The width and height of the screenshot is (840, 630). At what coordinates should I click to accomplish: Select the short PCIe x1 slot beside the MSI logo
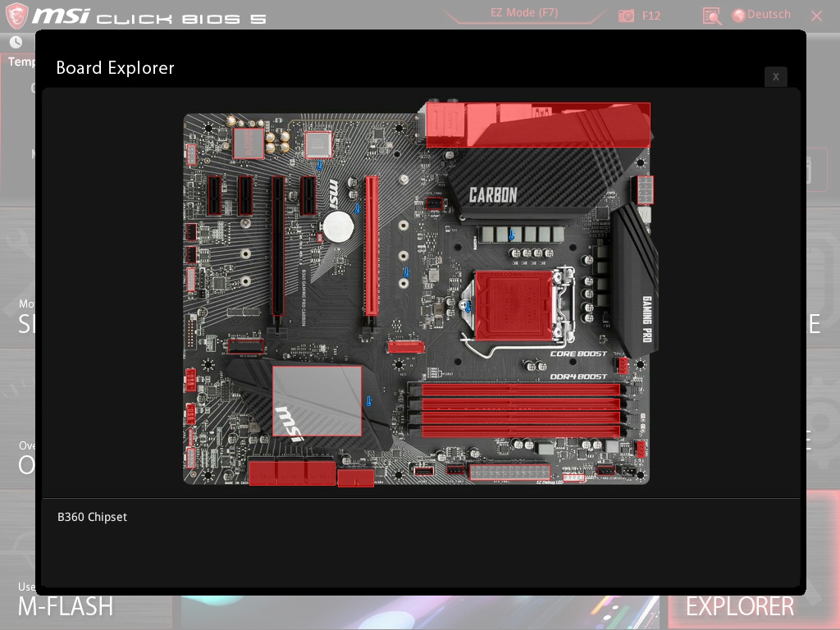(x=308, y=195)
